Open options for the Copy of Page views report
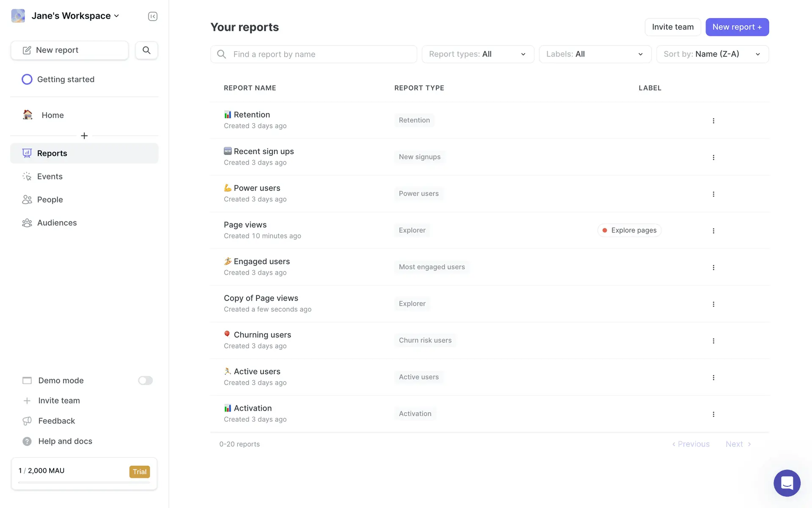The height and width of the screenshot is (508, 812). (713, 304)
